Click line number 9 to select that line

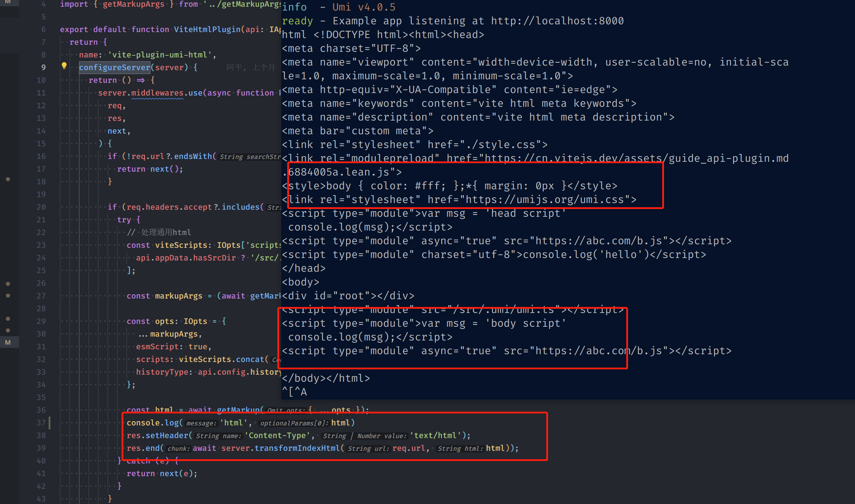point(43,67)
